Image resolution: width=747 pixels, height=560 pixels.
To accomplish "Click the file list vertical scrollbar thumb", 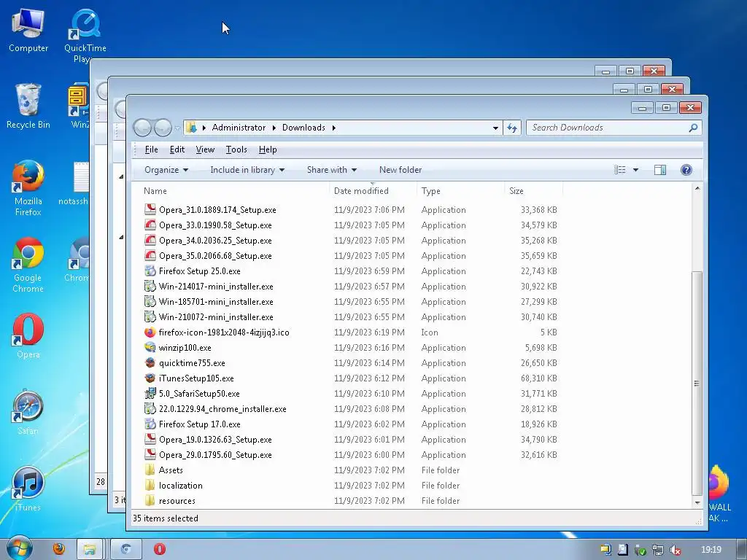I will 697,384.
